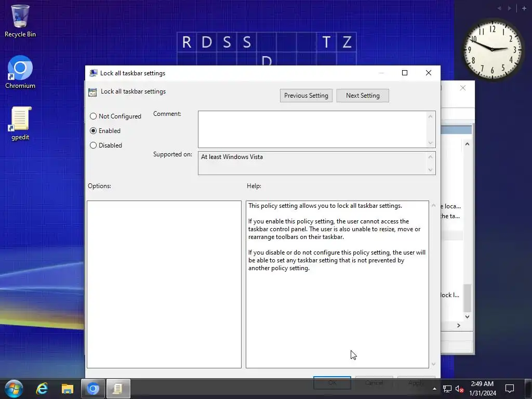This screenshot has height=399, width=532.
Task: Click the muted volume tray icon
Action: coord(459,389)
